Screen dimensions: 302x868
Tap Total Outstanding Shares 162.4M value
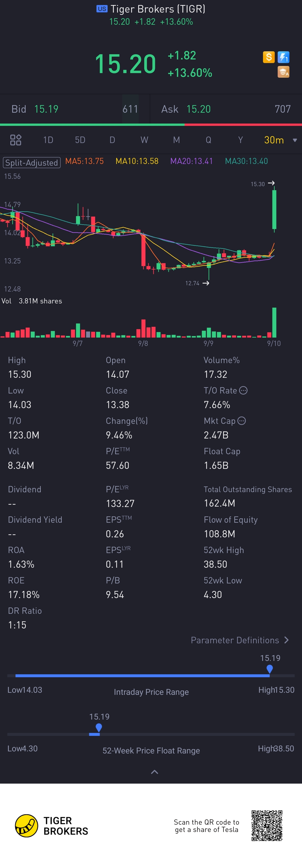point(219,503)
